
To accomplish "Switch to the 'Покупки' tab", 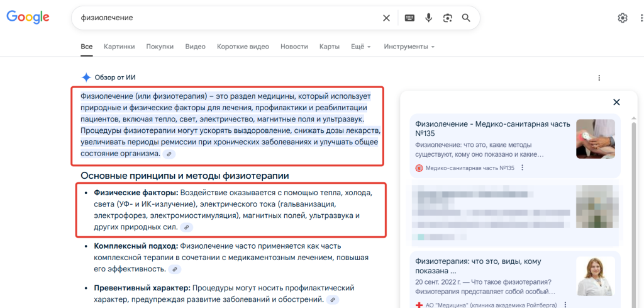I will pyautogui.click(x=160, y=47).
